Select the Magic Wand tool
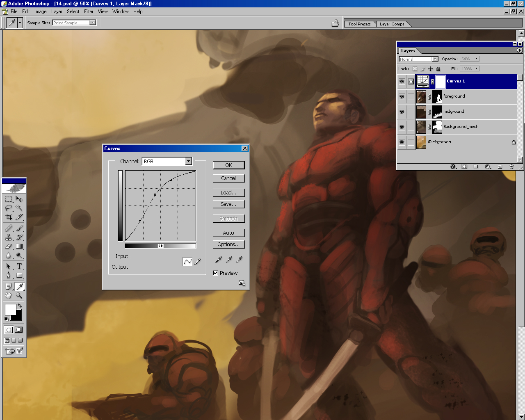 (x=19, y=208)
